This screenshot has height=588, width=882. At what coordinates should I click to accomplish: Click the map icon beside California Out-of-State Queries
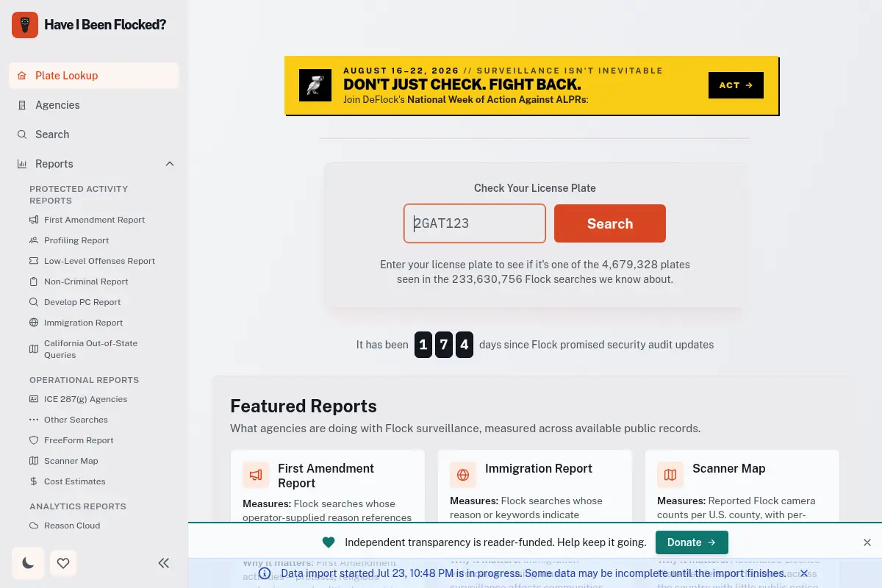[x=34, y=349]
